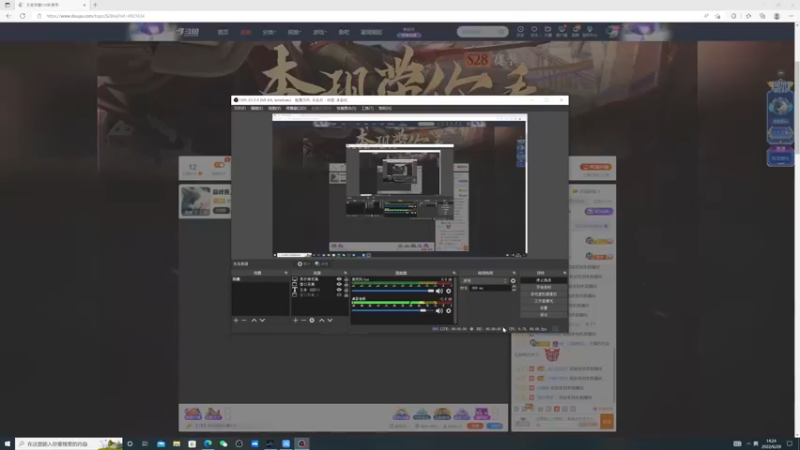The image size is (800, 450).
Task: Go back in the browser
Action: coord(8,16)
